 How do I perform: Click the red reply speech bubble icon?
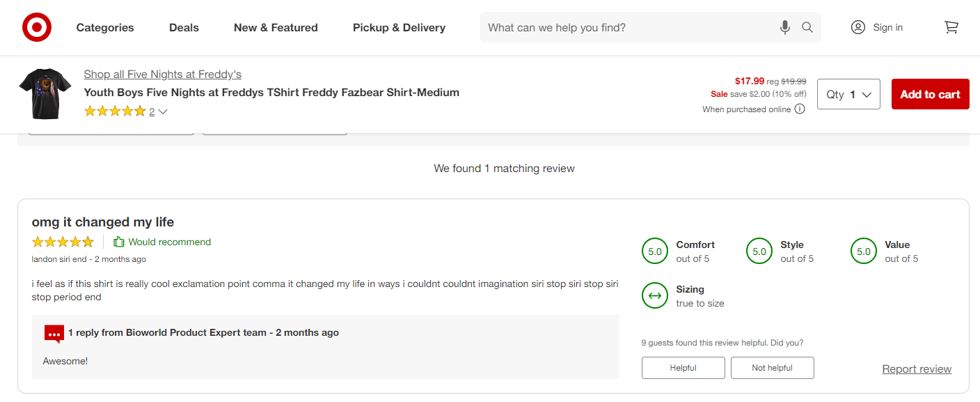(54, 333)
